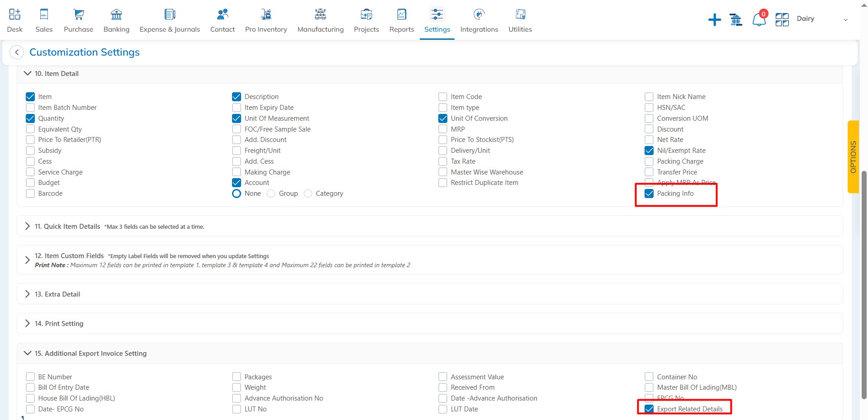Enable the Making Charge checkbox
Image resolution: width=868 pixels, height=420 pixels.
coord(237,172)
